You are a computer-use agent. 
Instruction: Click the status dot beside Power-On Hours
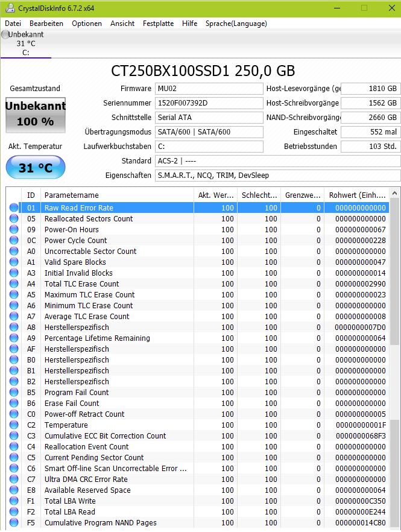(x=14, y=229)
